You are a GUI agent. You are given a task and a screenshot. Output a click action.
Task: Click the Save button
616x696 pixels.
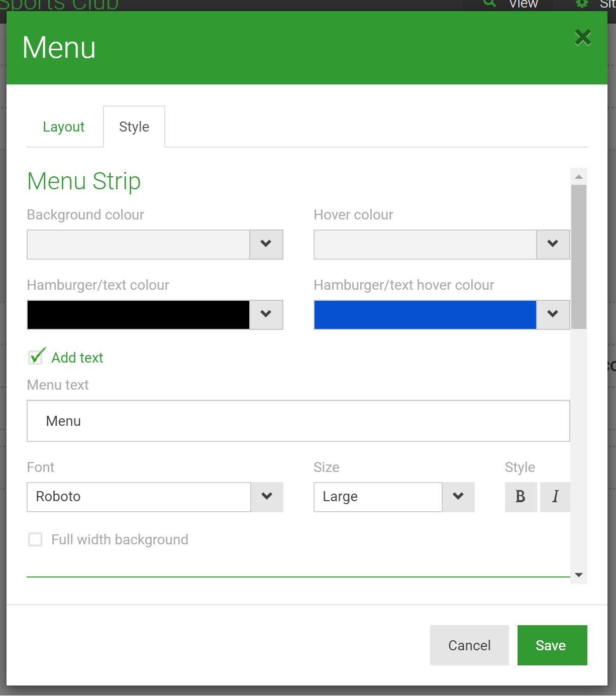[x=552, y=645]
